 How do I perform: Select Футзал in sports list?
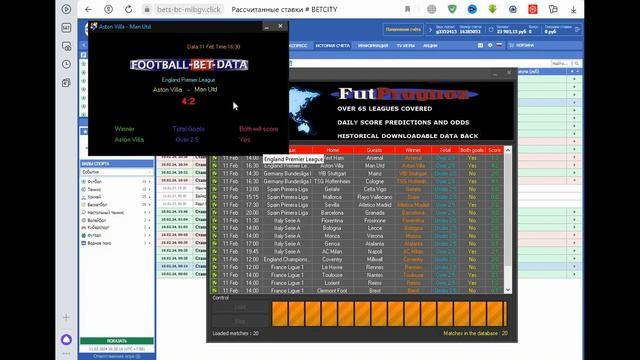click(x=94, y=235)
